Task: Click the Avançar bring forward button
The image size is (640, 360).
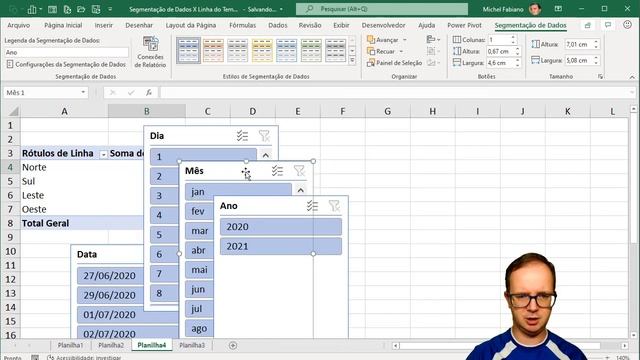Action: (382, 40)
